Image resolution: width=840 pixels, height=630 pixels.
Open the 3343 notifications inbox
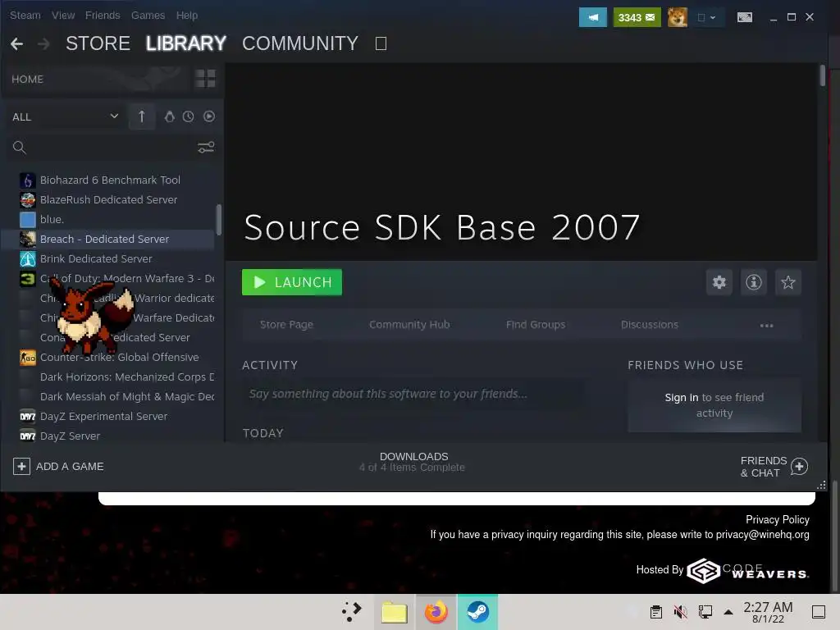click(637, 17)
